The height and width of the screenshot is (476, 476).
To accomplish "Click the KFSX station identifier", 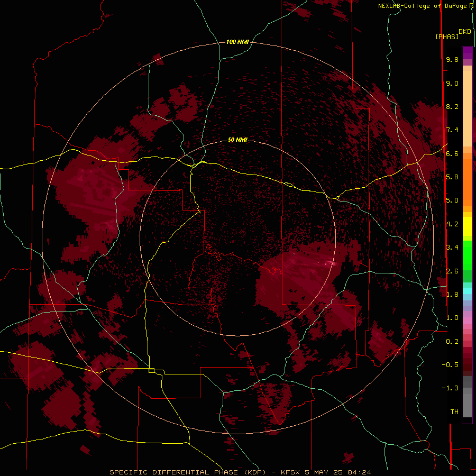I will pyautogui.click(x=291, y=472).
